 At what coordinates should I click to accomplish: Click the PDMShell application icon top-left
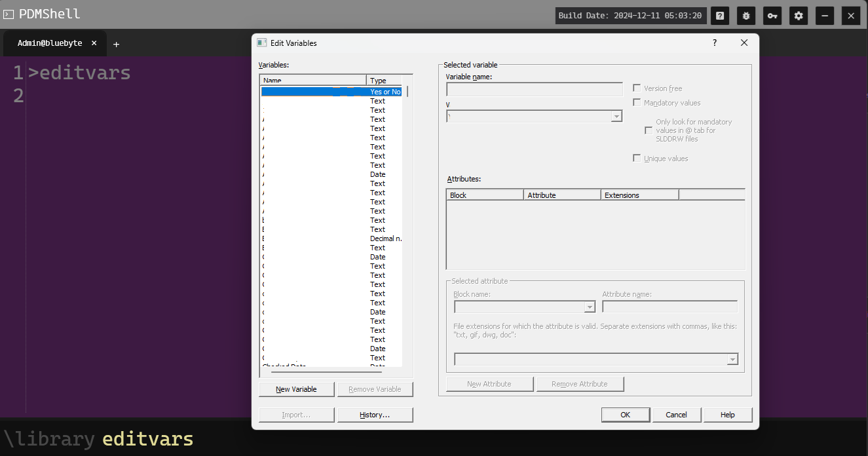point(9,13)
